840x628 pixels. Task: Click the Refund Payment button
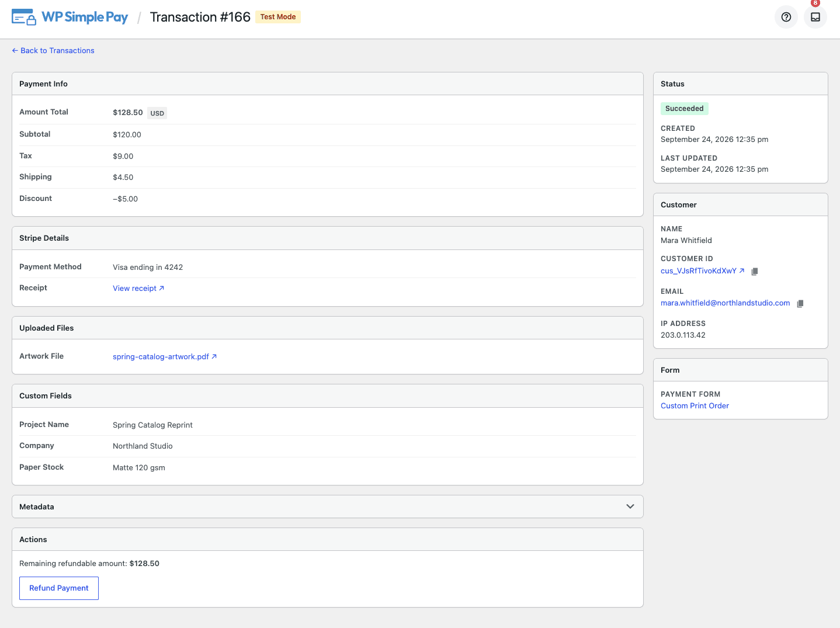59,588
